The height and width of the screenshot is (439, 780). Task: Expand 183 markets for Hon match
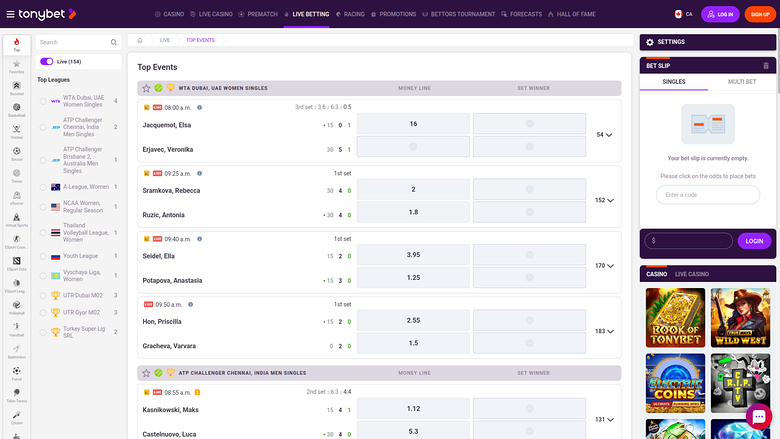[x=604, y=331]
